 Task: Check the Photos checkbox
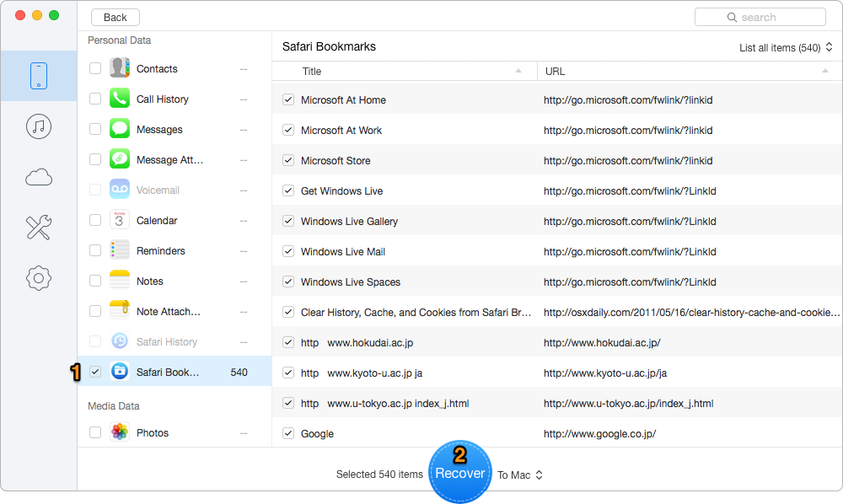point(95,432)
